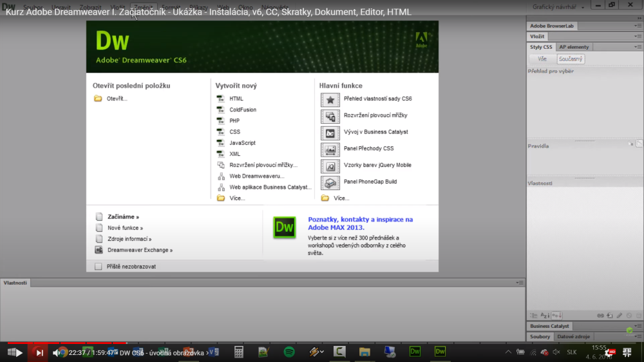Open Spotify from the taskbar

pos(289,352)
